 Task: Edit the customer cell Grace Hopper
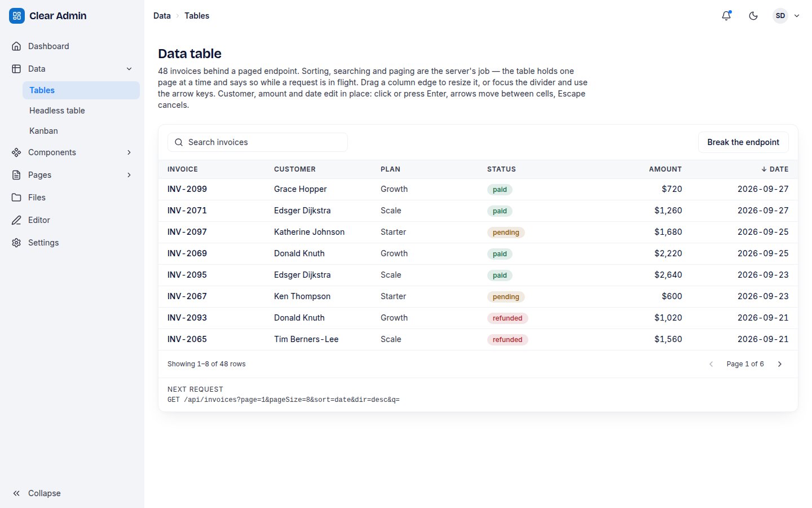click(301, 189)
